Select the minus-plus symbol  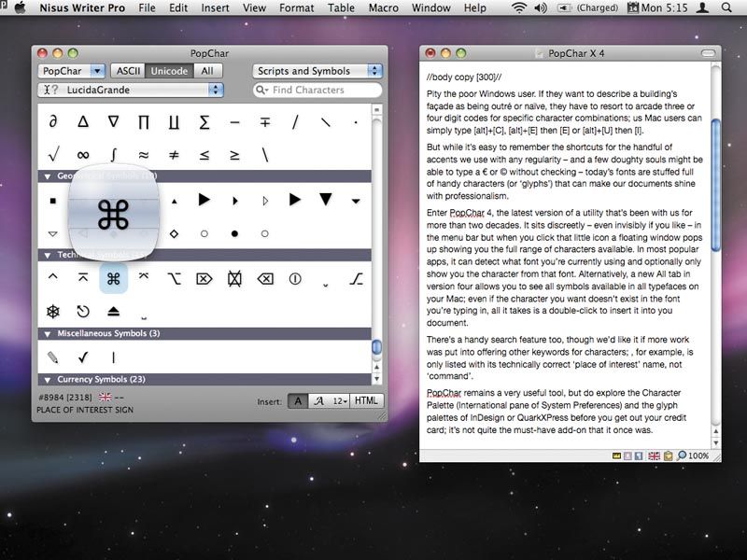click(265, 123)
